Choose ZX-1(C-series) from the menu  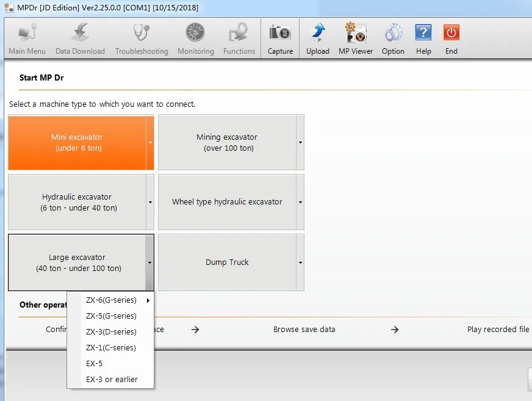point(110,348)
